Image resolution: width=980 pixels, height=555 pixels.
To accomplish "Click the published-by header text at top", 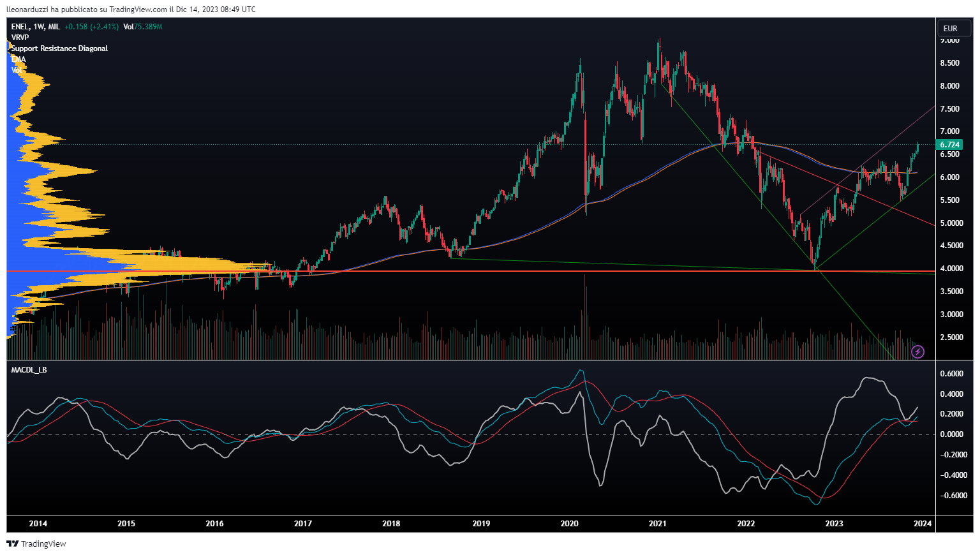I will (x=131, y=10).
